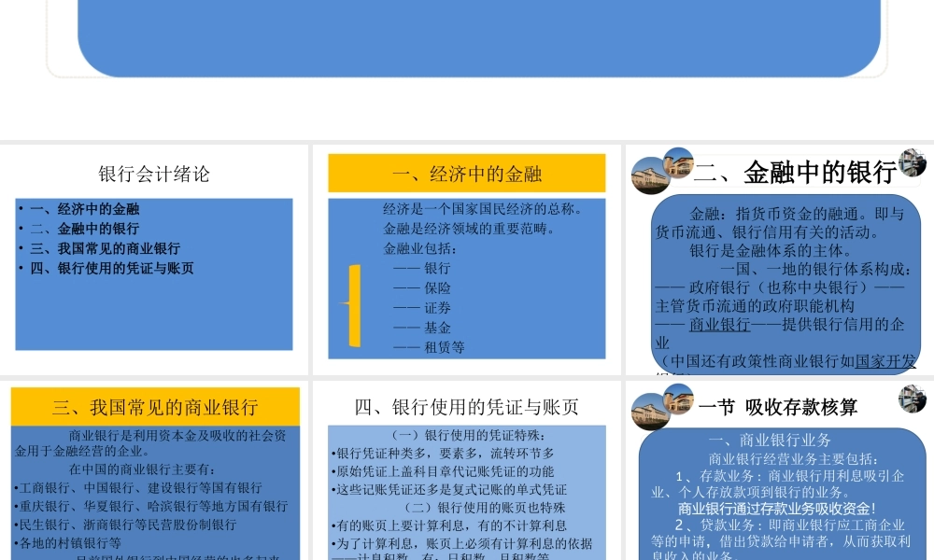Click the '银行会计绪论' slide title
This screenshot has height=560, width=934.
click(x=155, y=174)
